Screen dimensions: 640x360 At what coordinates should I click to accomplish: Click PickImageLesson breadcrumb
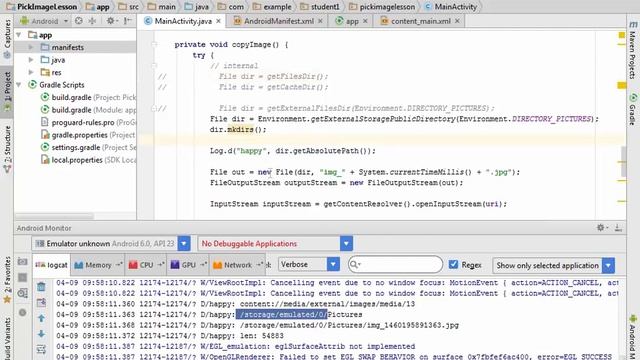point(42,7)
